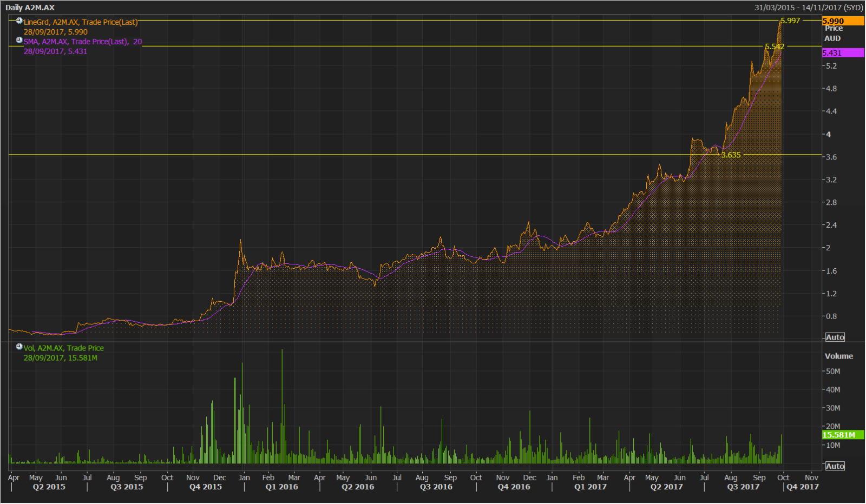Click the 4.8 price axis value
The image size is (866, 504).
click(x=831, y=88)
